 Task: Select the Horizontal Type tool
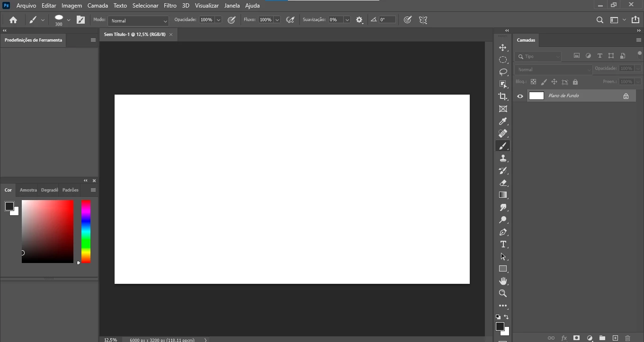[503, 244]
